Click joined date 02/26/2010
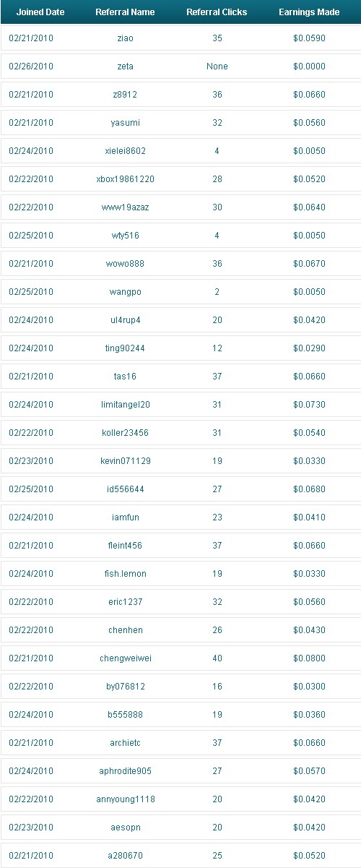Image resolution: width=361 pixels, height=868 pixels. point(31,66)
